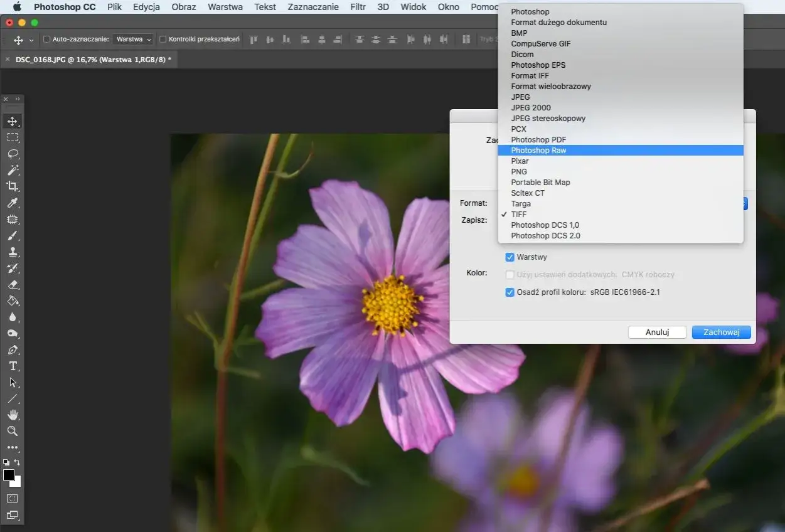Viewport: 785px width, 532px height.
Task: Choose PNG from the format list
Action: click(x=519, y=172)
